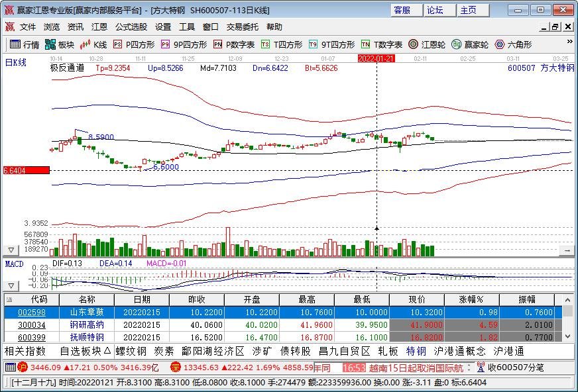Click the 钢研高纳 stock name cell
The height and width of the screenshot is (392, 578).
[87, 325]
